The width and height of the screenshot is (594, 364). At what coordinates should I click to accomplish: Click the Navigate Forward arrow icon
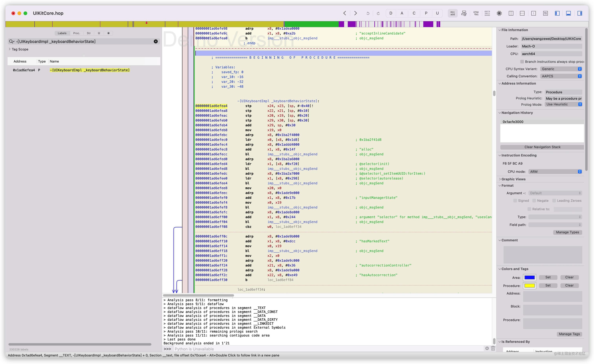(356, 13)
